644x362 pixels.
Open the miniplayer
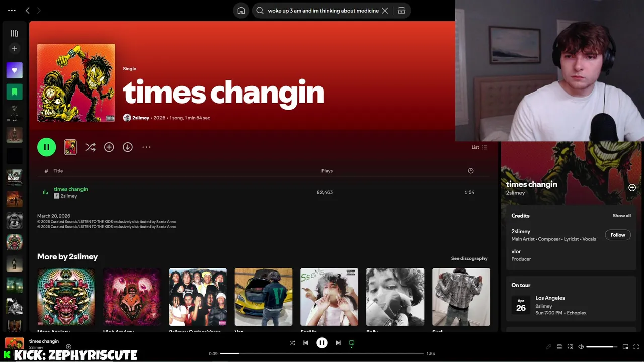point(625,347)
